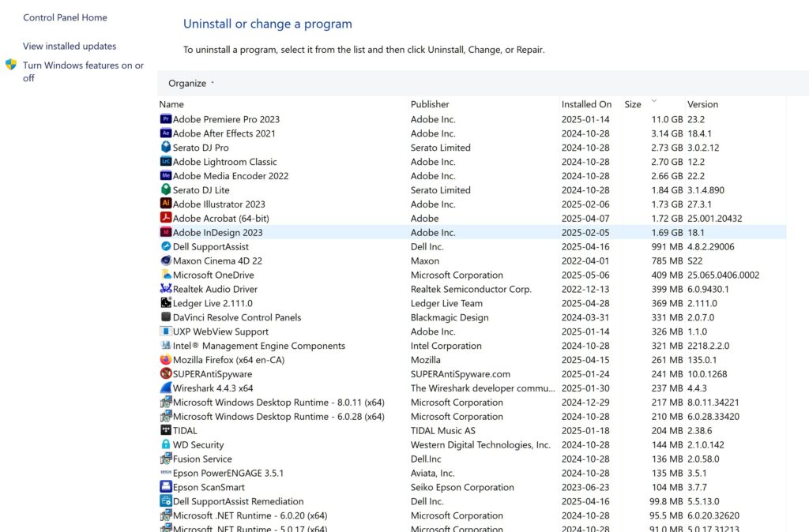Viewport: 809px width, 532px height.
Task: Click version 25.001.20432 cell
Action: point(714,218)
